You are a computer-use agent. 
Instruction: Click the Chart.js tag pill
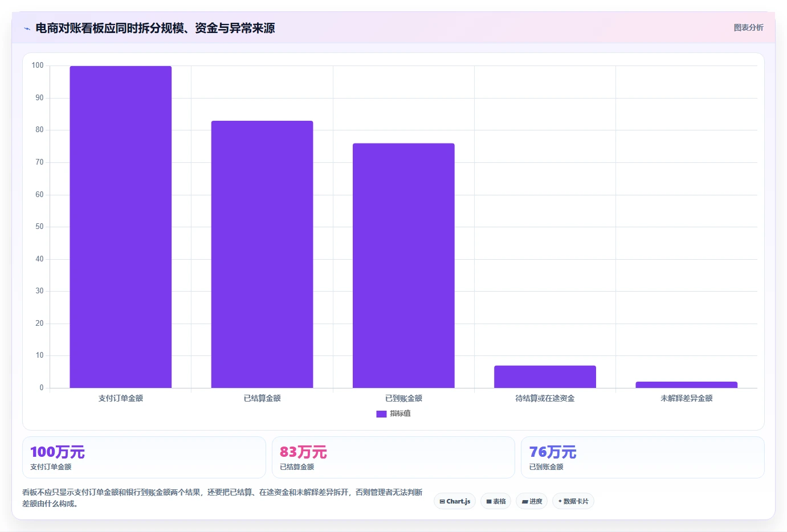(x=455, y=501)
